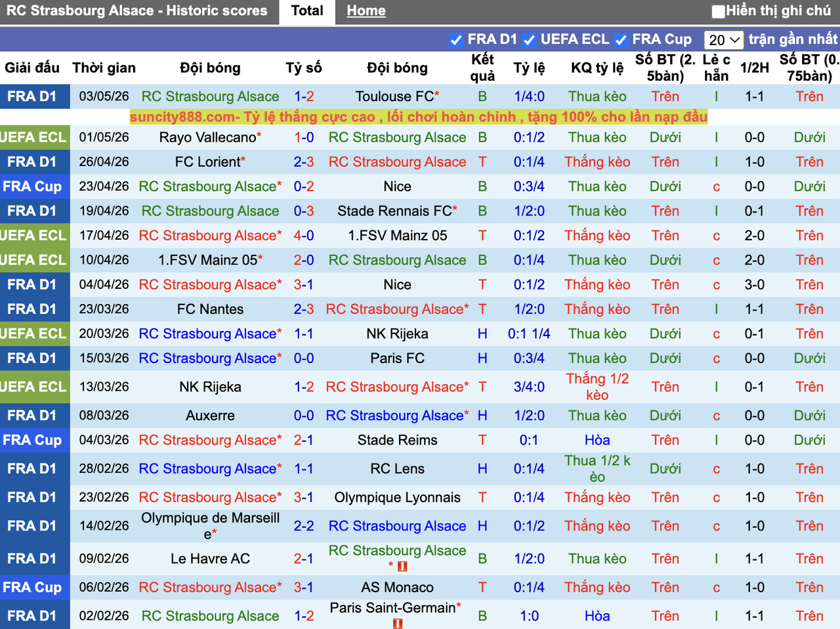The height and width of the screenshot is (629, 840).
Task: Uncheck the FRA D1 filter checkbox
Action: click(x=456, y=40)
